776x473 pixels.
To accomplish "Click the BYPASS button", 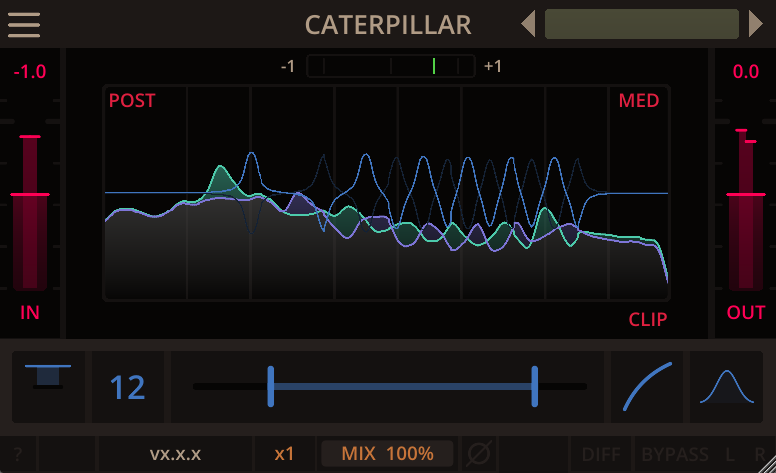I will click(675, 454).
